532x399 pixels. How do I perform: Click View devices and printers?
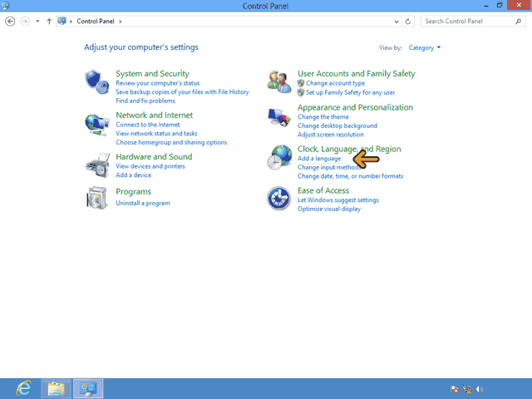(150, 166)
